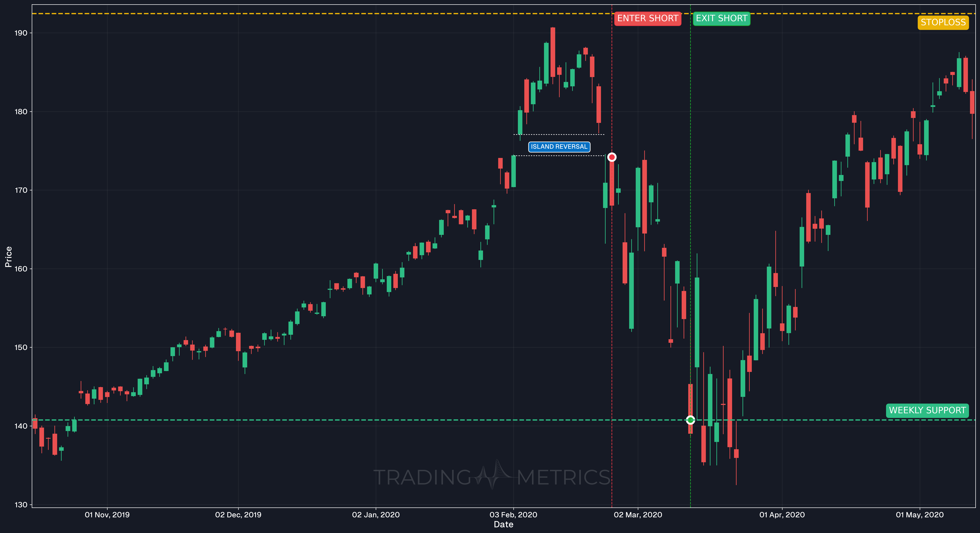The width and height of the screenshot is (980, 533).
Task: Click the 01 Nov, 2019 date tick
Action: click(x=107, y=515)
